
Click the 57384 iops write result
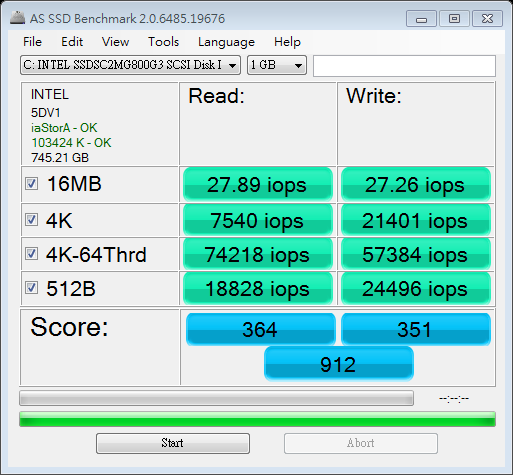pyautogui.click(x=416, y=254)
